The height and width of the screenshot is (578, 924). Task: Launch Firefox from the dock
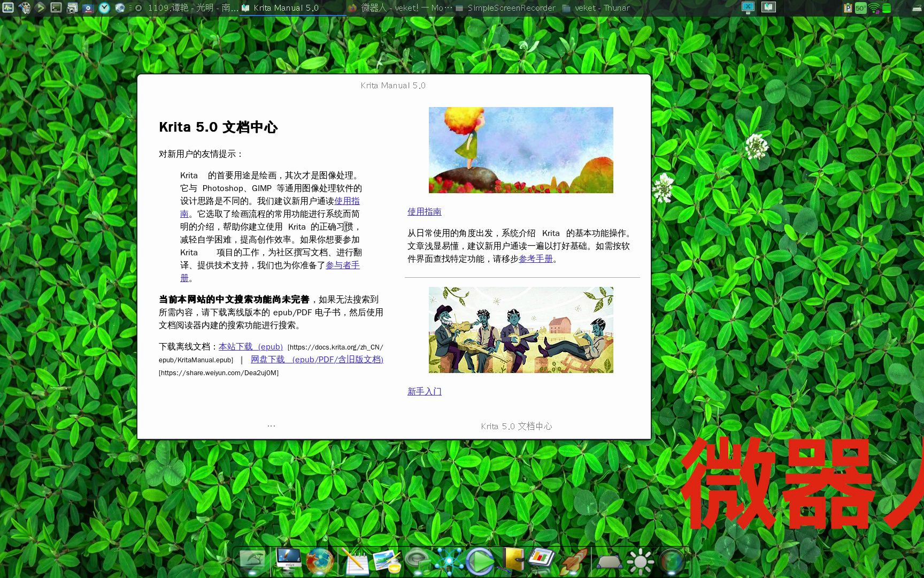(320, 561)
